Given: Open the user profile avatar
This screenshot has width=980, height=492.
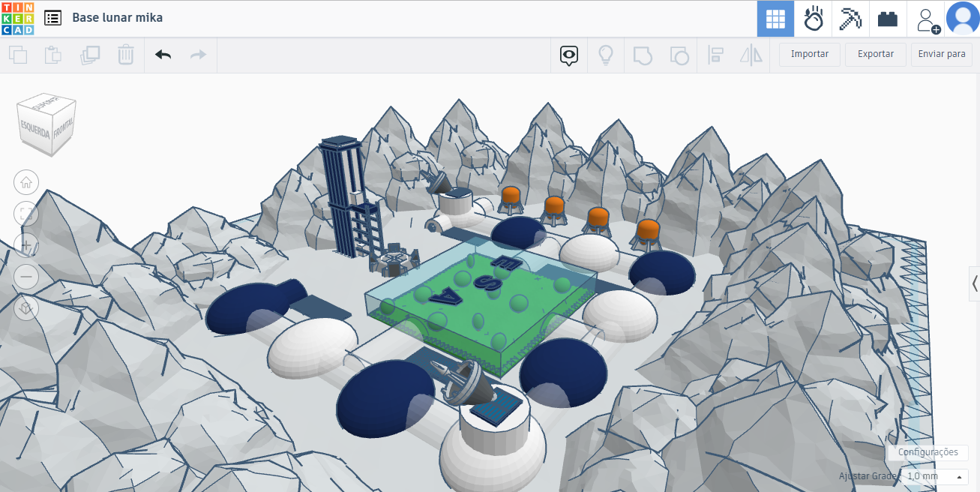Looking at the screenshot, I should 962,19.
